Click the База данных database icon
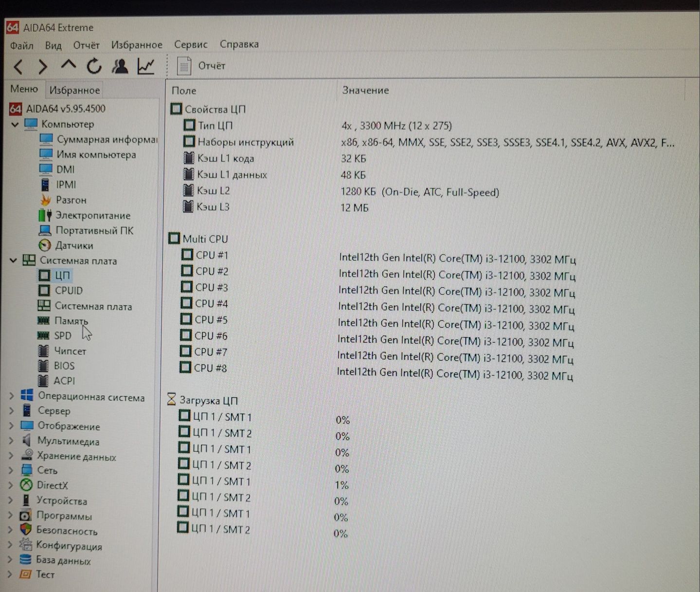The width and height of the screenshot is (700, 592). [25, 560]
